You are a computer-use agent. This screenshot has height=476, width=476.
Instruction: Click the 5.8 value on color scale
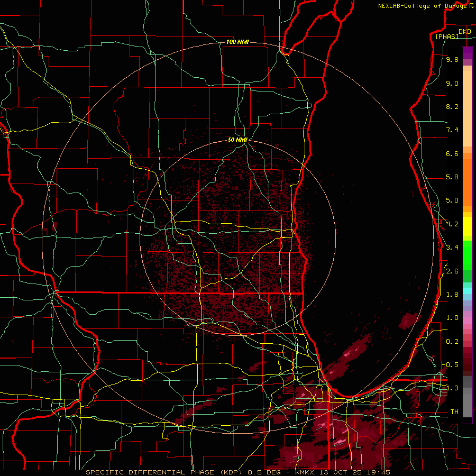452,177
